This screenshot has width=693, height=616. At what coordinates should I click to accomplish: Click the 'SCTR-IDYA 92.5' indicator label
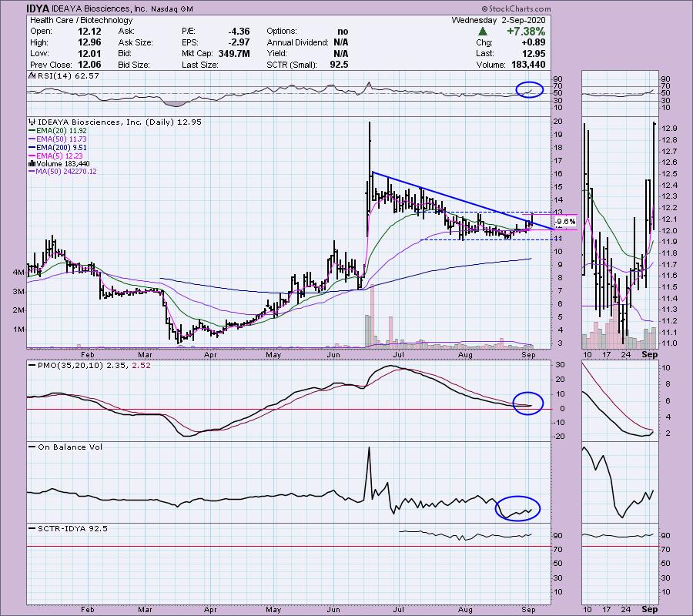click(72, 528)
